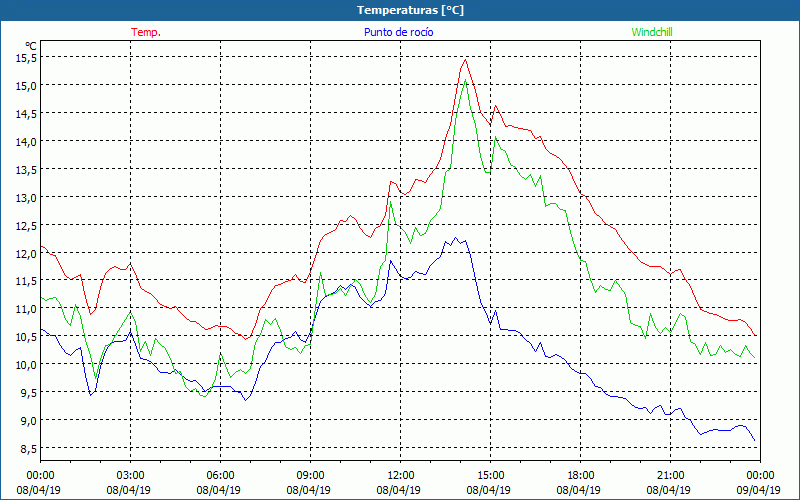Click the '°C' unit label above the y-axis
The image size is (800, 500).
click(x=31, y=46)
